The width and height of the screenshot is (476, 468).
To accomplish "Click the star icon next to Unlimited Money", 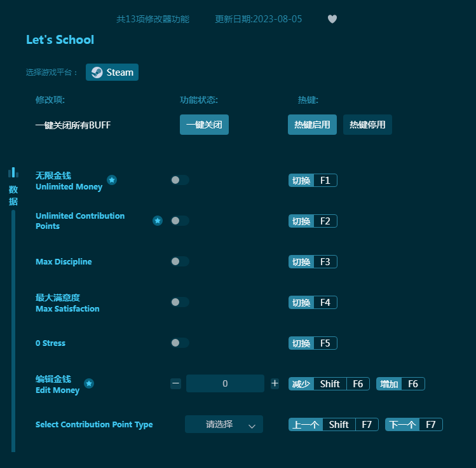I will tap(112, 180).
